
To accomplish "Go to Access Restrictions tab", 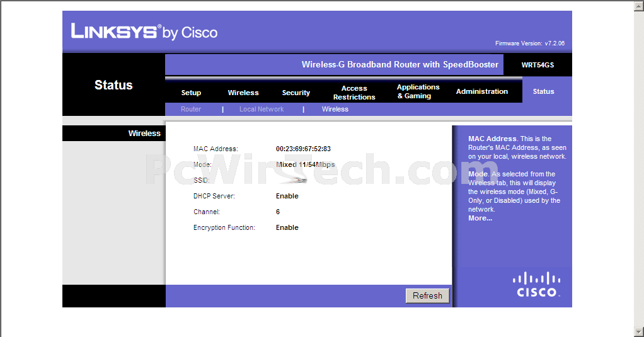I will (x=354, y=93).
